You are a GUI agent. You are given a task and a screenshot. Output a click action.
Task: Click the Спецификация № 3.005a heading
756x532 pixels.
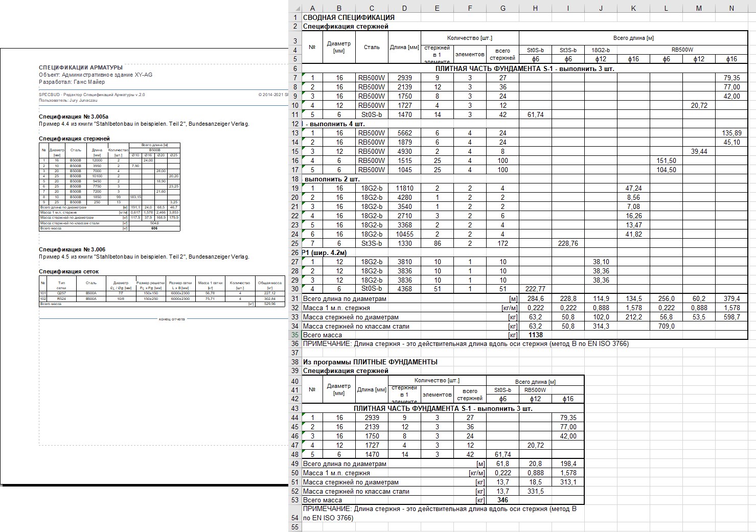(x=74, y=117)
